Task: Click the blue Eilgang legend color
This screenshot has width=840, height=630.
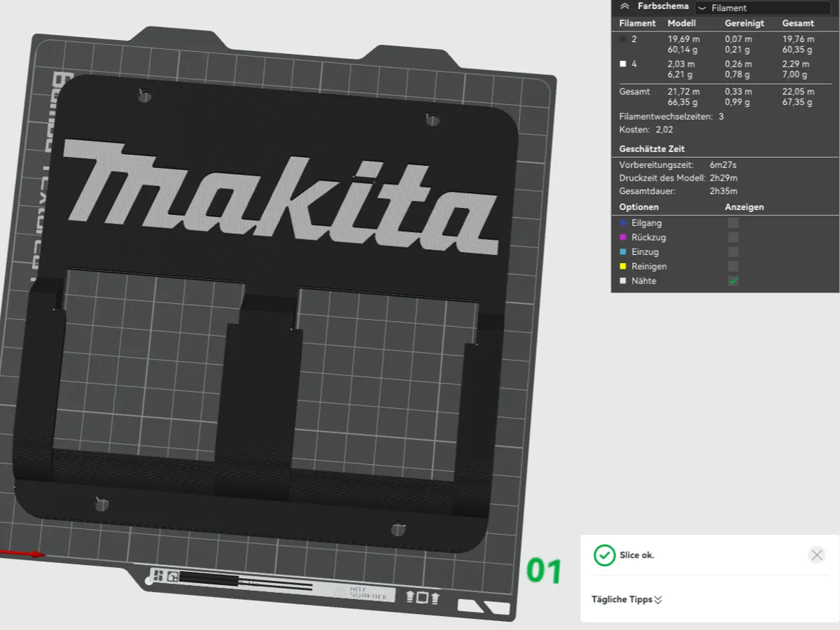Action: tap(623, 223)
